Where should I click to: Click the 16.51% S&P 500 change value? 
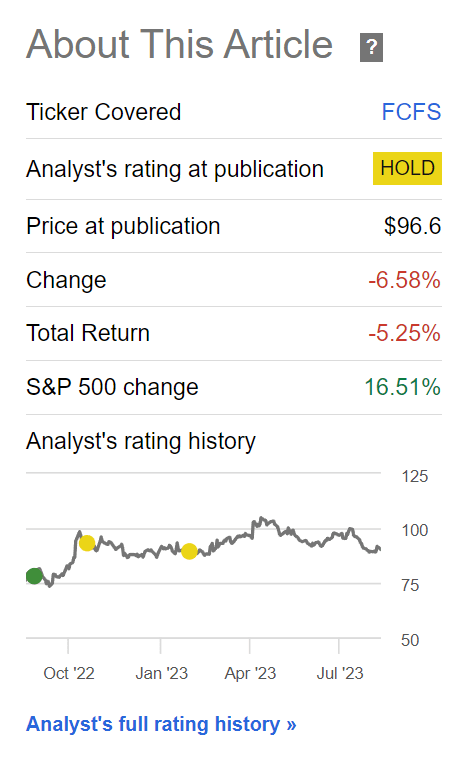[403, 387]
